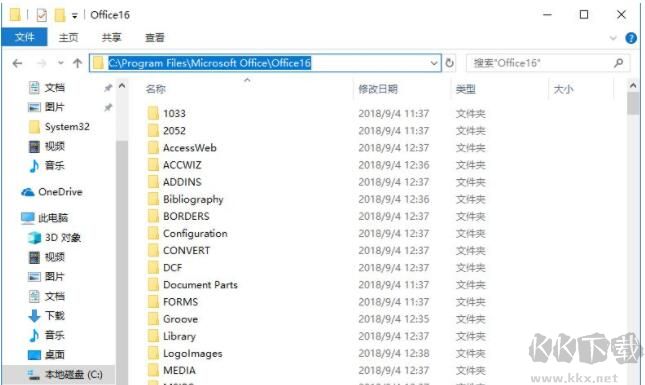
Task: Click the AccessWeb folder icon
Action: (153, 148)
